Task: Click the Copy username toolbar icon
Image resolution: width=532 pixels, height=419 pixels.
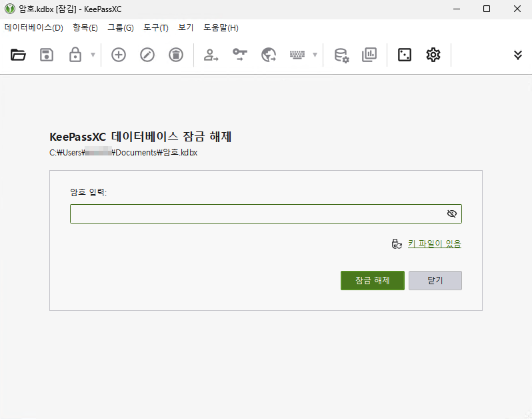Action: [211, 55]
